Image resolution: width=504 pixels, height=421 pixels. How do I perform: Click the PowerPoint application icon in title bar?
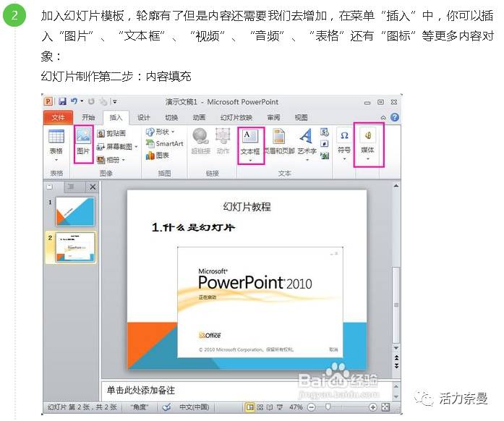48,101
